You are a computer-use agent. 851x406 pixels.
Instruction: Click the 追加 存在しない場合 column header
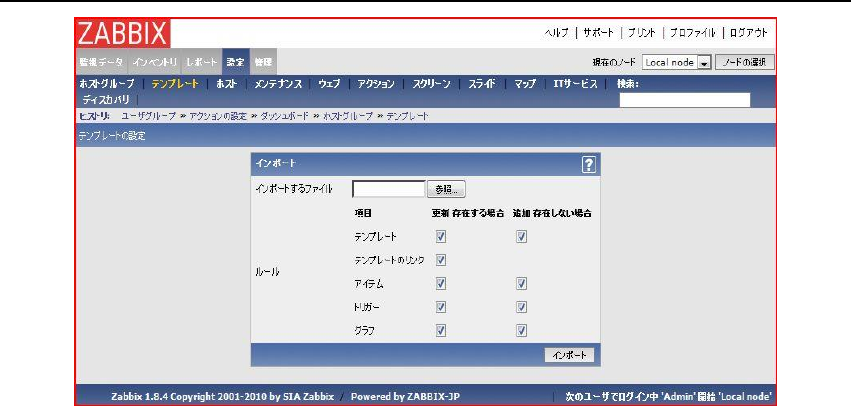pos(552,213)
